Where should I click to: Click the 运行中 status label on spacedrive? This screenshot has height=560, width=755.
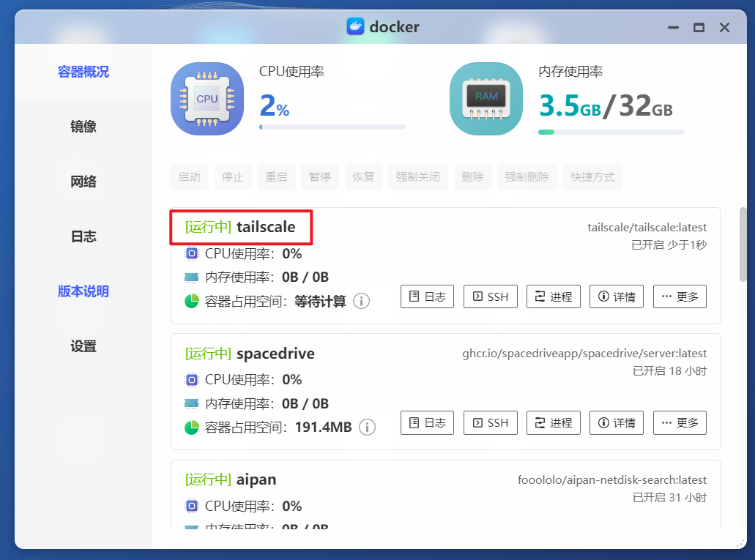209,354
